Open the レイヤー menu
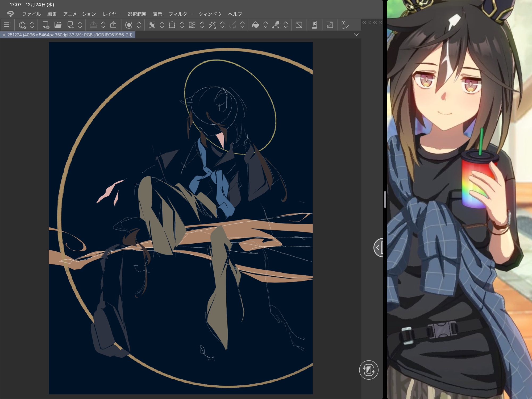The height and width of the screenshot is (399, 532). pos(112,14)
